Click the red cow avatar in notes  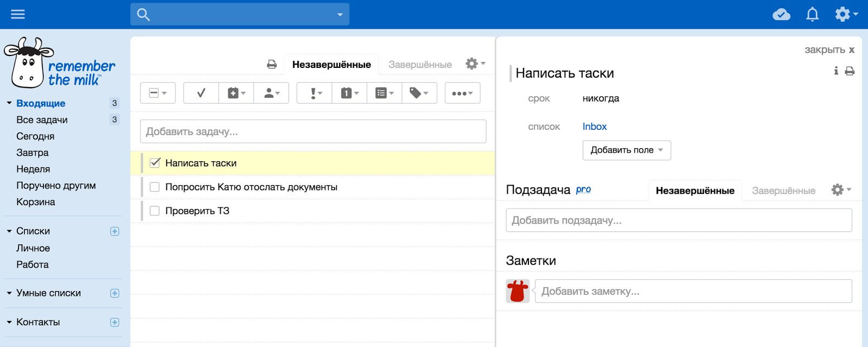click(518, 291)
